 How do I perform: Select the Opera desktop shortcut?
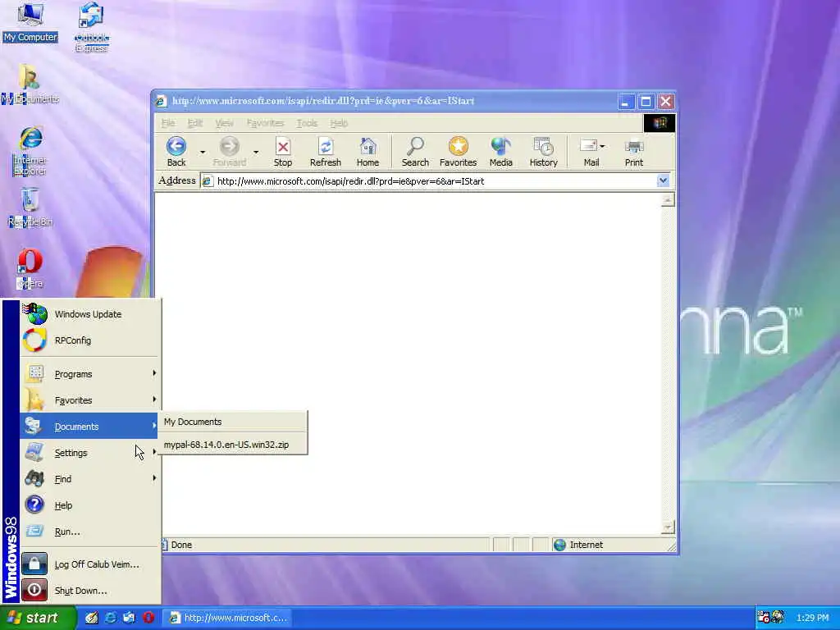[x=30, y=269]
